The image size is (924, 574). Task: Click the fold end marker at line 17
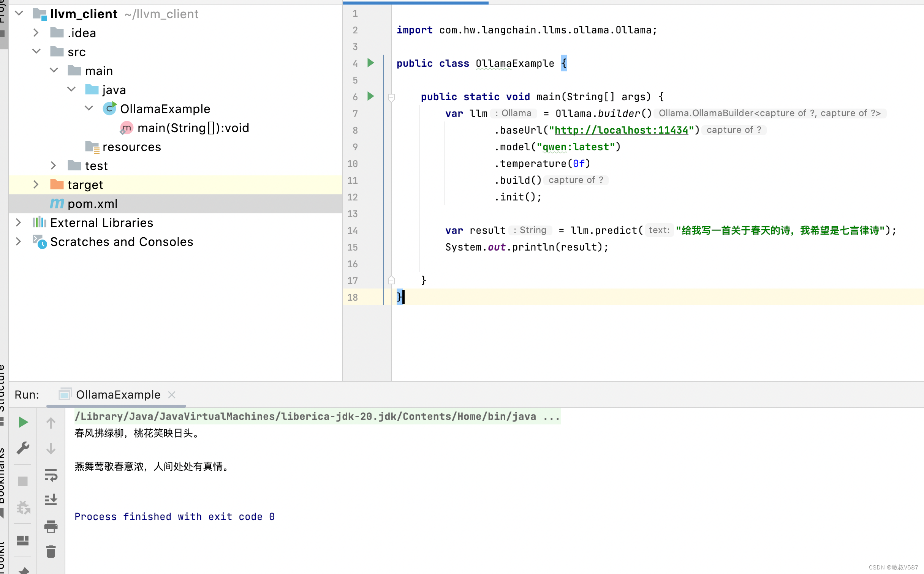[391, 280]
